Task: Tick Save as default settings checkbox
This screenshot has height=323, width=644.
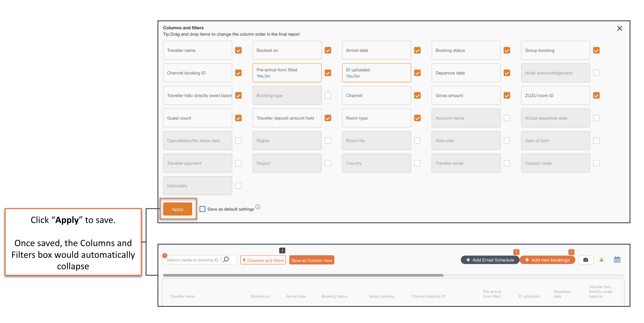Action: pos(202,209)
